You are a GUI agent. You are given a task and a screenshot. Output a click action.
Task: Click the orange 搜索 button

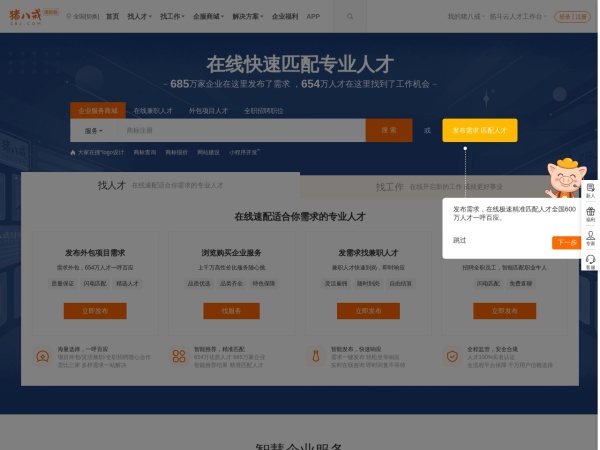(388, 130)
